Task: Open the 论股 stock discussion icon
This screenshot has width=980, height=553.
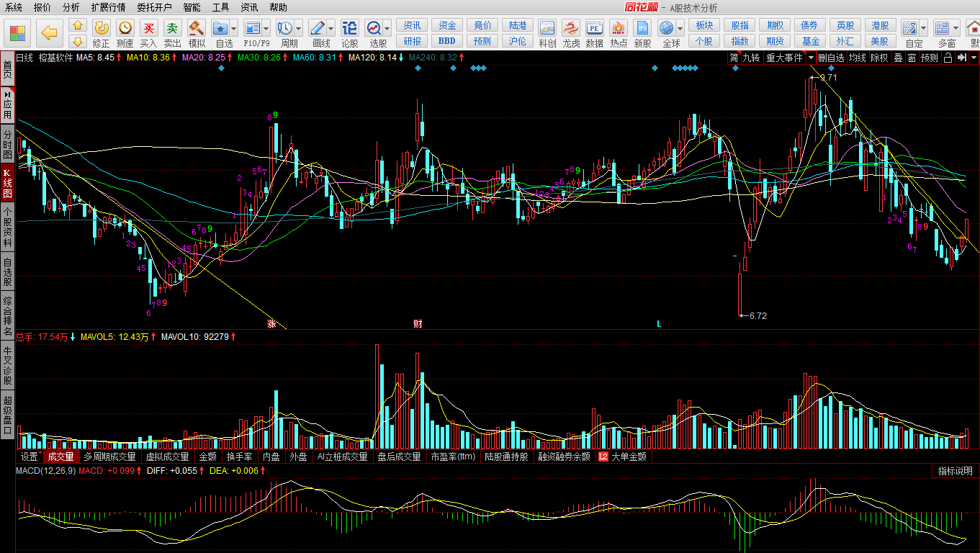Action: [x=349, y=33]
